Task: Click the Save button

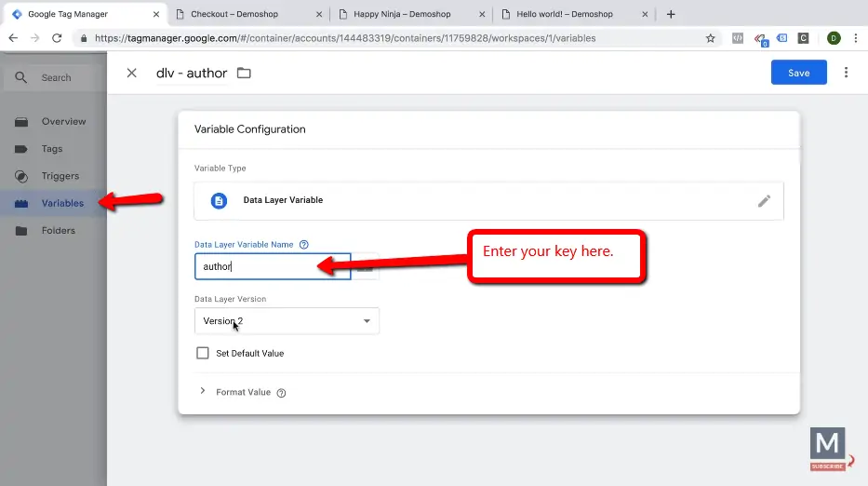Action: pyautogui.click(x=798, y=73)
